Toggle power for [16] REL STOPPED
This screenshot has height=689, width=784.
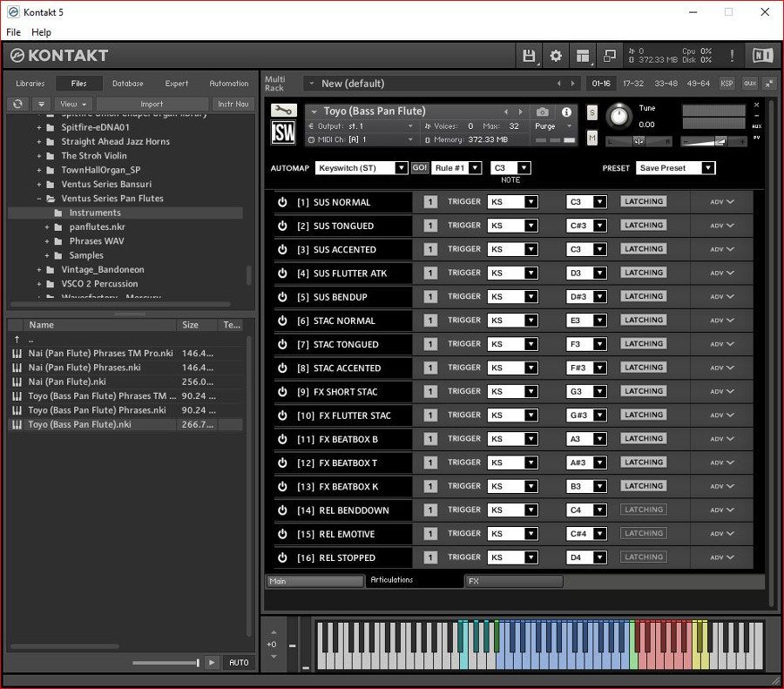point(282,557)
